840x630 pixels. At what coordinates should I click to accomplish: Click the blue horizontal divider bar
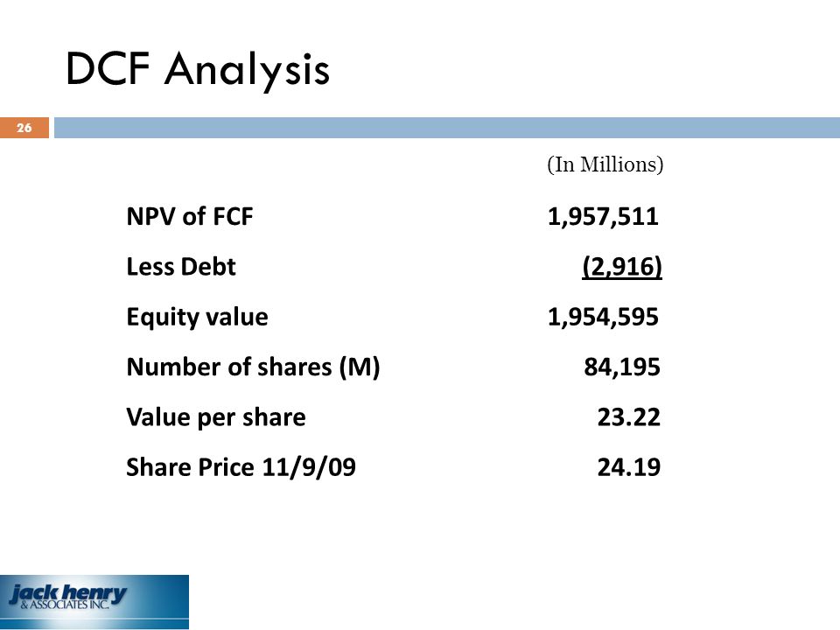point(447,128)
